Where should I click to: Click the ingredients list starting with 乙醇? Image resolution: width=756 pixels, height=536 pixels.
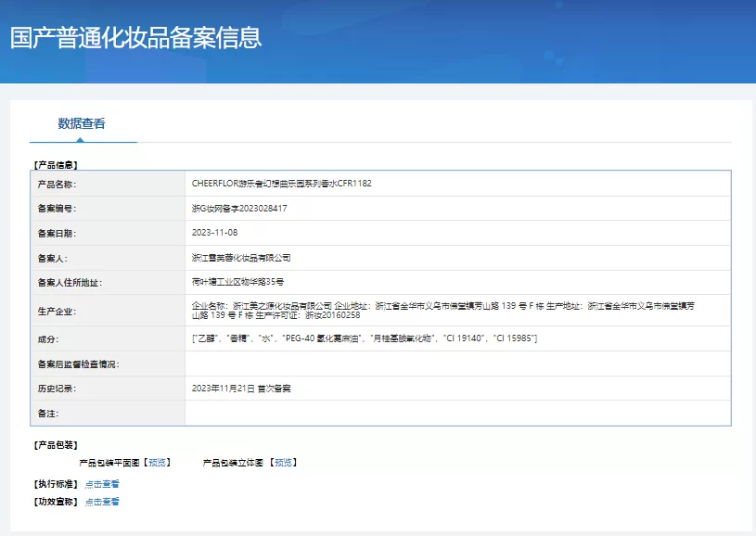click(364, 338)
